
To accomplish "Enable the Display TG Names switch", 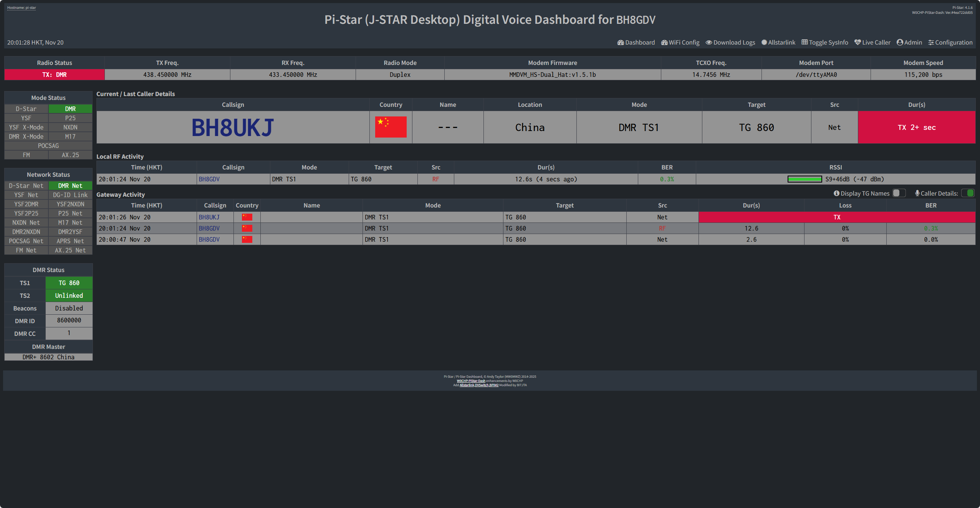I will [899, 193].
